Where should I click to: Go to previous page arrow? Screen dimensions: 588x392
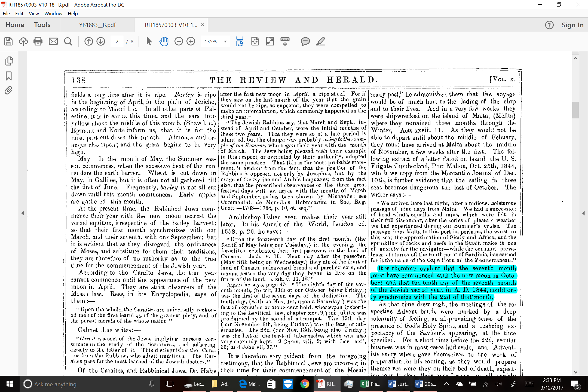[88, 41]
